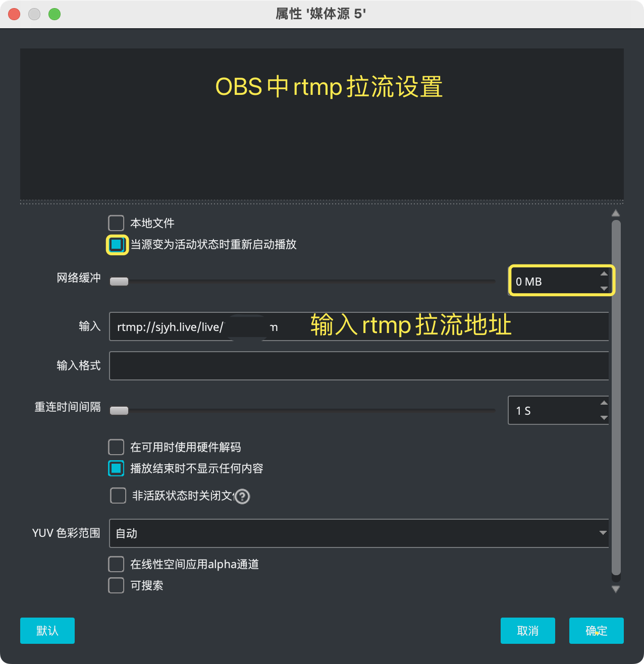
Task: Click the 网络缓冲 slider handle
Action: [x=119, y=282]
